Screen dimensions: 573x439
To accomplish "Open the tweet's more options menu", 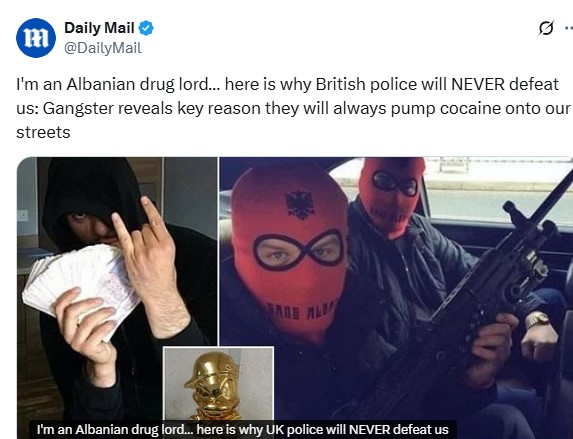I will [569, 29].
